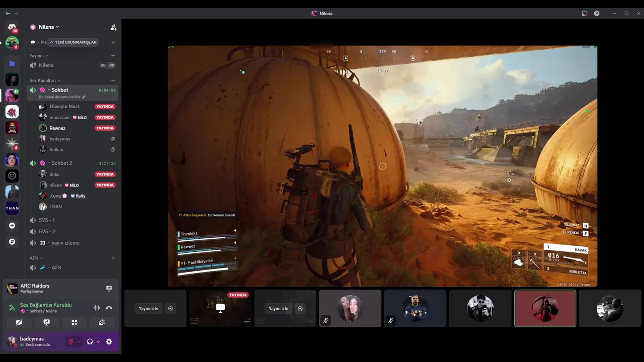The height and width of the screenshot is (362, 644).
Task: Toggle screen share button
Action: point(47,322)
